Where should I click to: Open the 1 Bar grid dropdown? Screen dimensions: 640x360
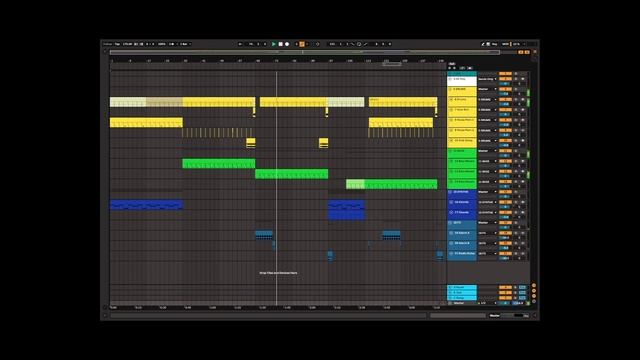[x=185, y=44]
